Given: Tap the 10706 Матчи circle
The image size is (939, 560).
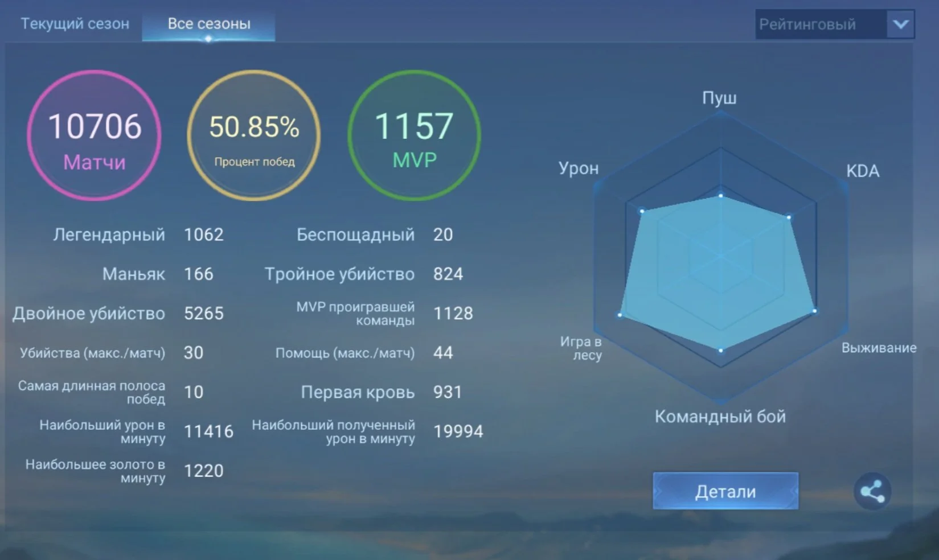Looking at the screenshot, I should point(94,135).
